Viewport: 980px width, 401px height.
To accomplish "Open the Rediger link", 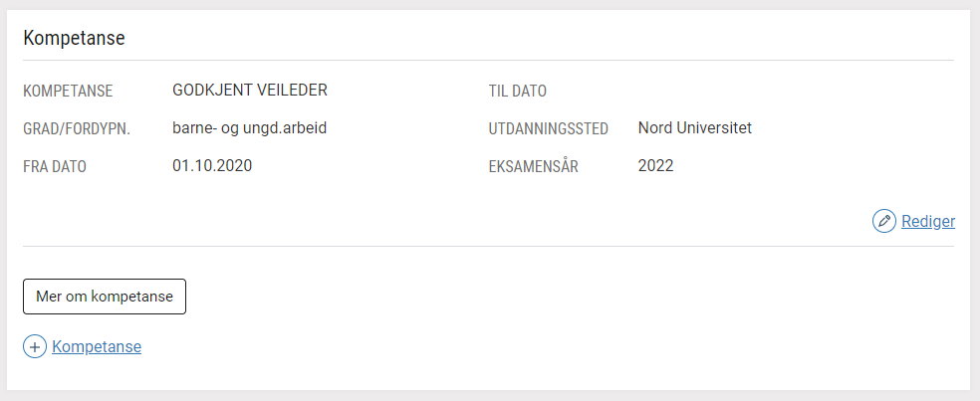I will [x=928, y=221].
